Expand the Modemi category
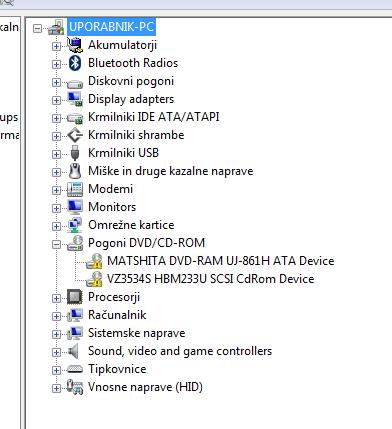This screenshot has height=429, width=392. point(56,190)
